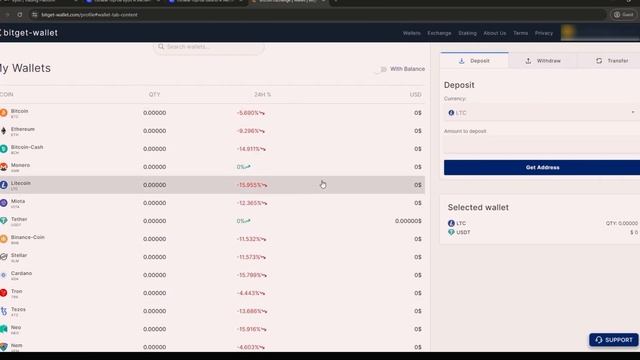
Task: Switch to the Withdraw tab
Action: click(x=542, y=61)
